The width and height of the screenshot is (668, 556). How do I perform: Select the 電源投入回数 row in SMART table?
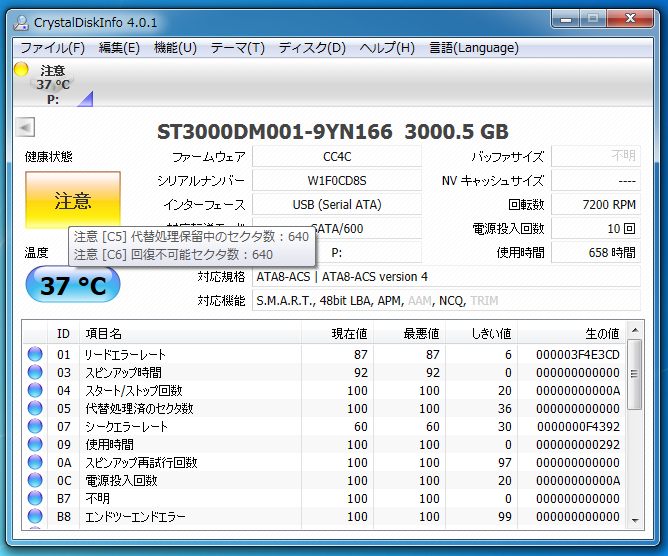(x=324, y=481)
